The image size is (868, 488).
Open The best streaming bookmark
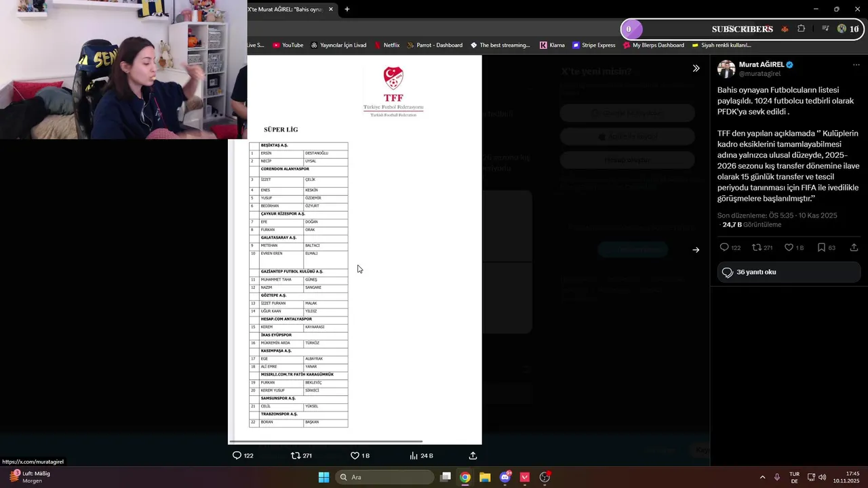[x=500, y=45]
